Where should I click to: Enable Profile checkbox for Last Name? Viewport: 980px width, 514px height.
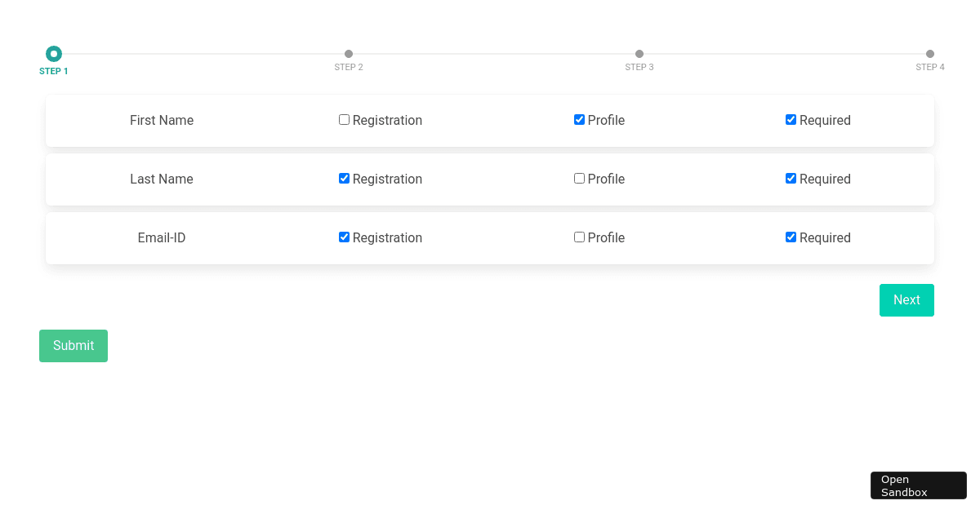tap(579, 178)
